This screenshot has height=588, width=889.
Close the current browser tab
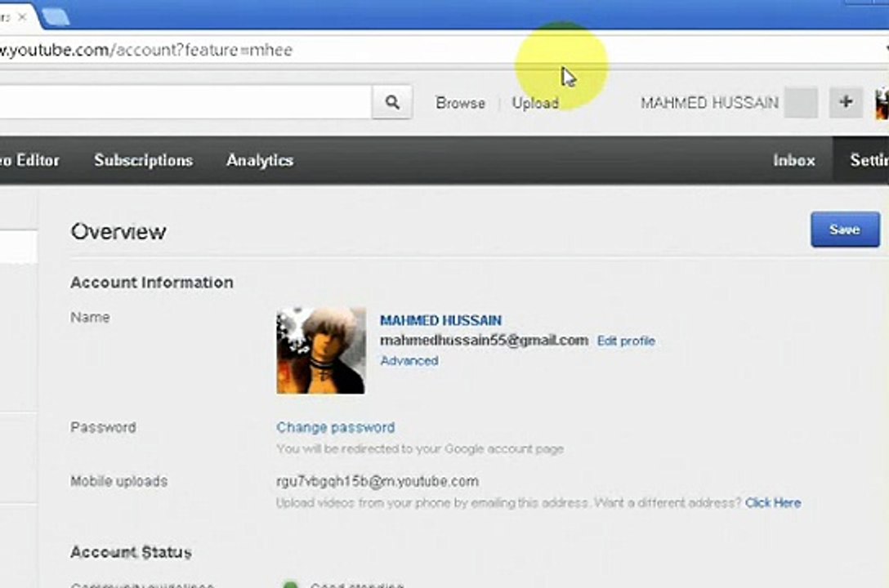(22, 17)
